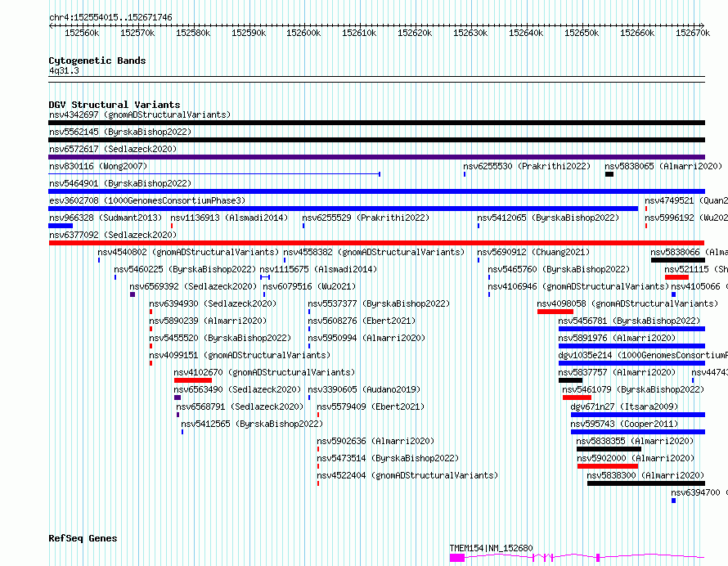Click the red bar for nsv6377092
The image size is (728, 566).
coord(376,243)
